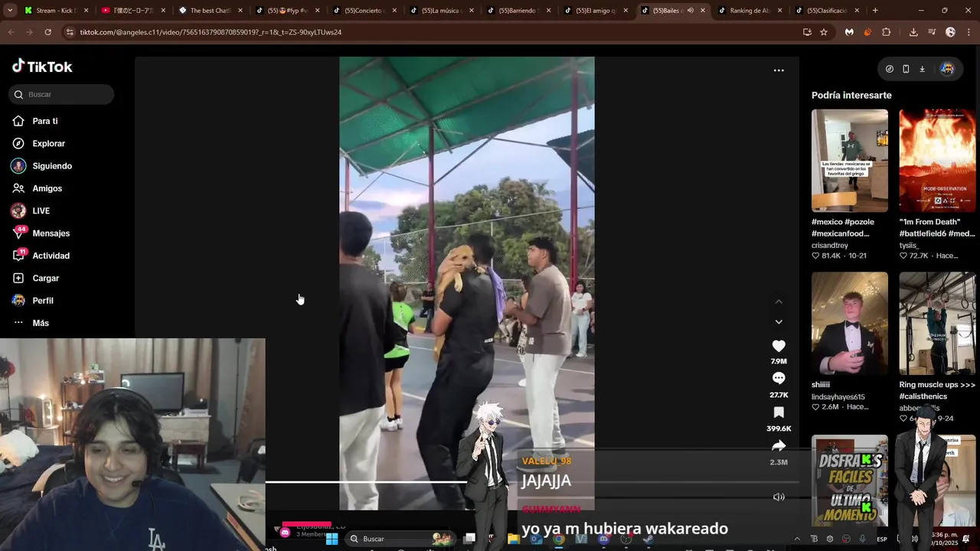The image size is (980, 551).
Task: Show hidden system tray icons chevron
Action: pyautogui.click(x=797, y=539)
